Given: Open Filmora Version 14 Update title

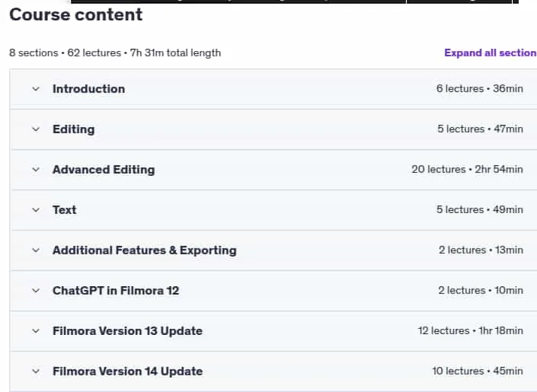Looking at the screenshot, I should click(x=127, y=371).
